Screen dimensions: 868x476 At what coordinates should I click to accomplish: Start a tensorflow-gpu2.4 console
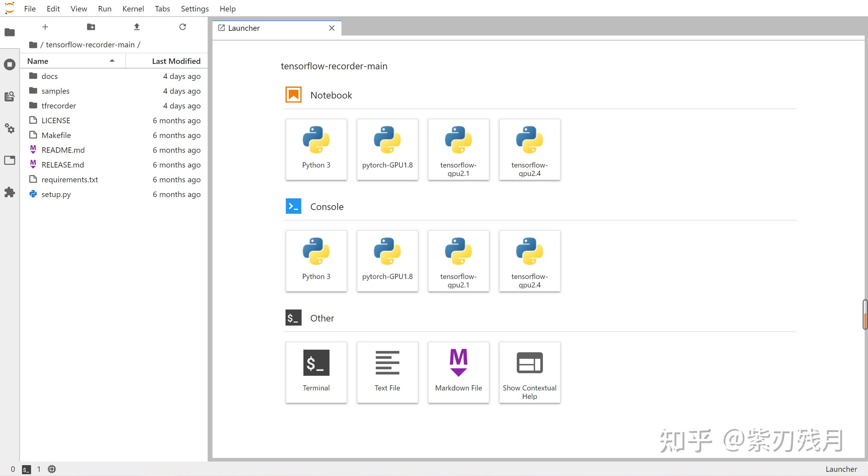tap(529, 261)
